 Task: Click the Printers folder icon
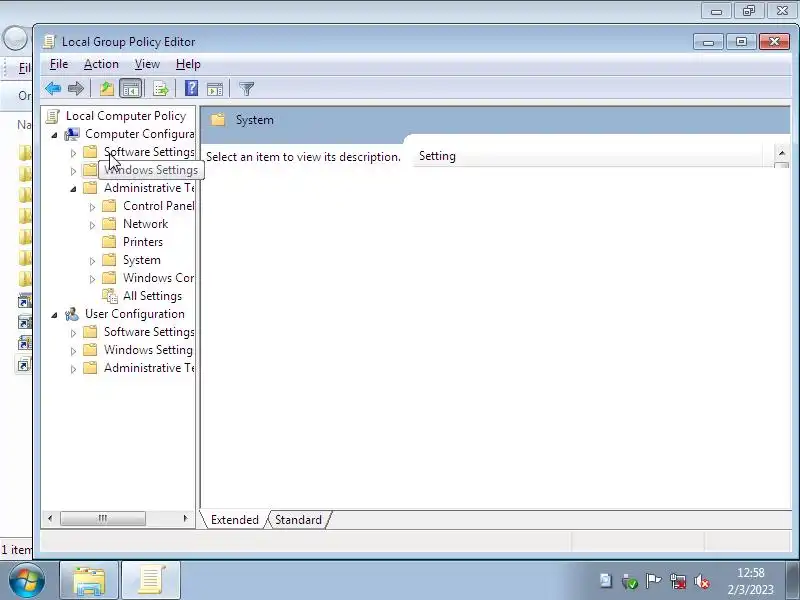[109, 242]
